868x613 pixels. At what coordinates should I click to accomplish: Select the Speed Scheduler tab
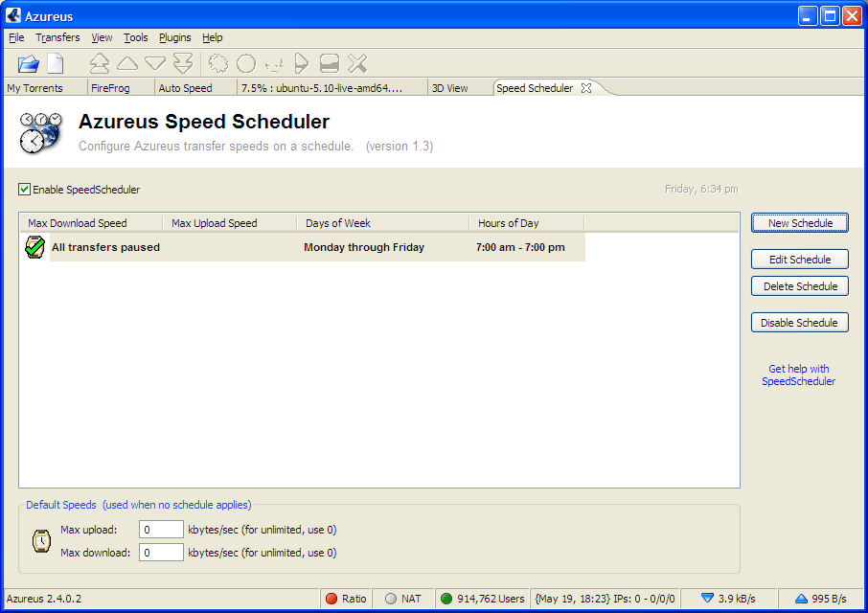coord(535,88)
